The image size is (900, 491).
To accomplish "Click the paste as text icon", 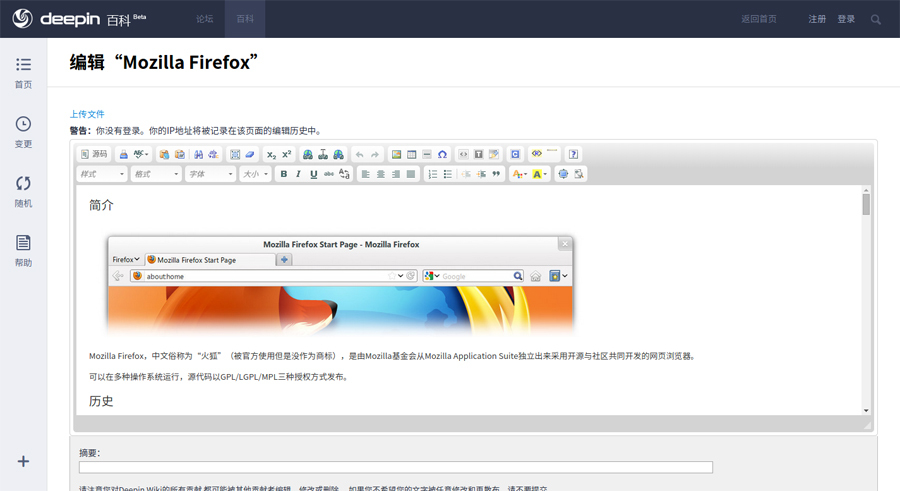I will coord(164,154).
